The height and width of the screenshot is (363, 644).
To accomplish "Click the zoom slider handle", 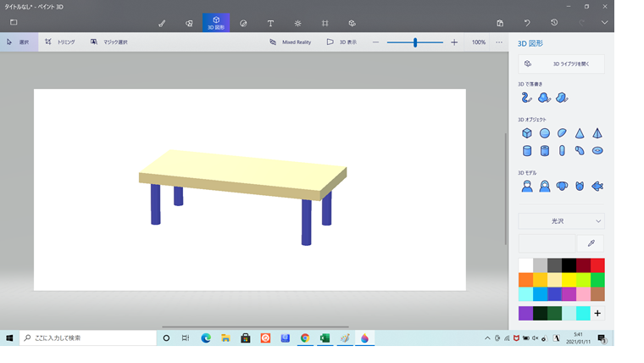I will point(415,42).
